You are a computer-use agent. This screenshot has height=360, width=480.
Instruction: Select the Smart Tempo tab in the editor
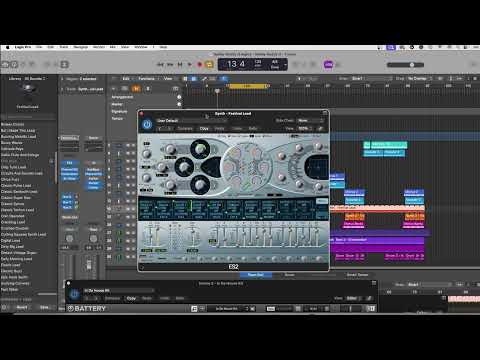357,275
